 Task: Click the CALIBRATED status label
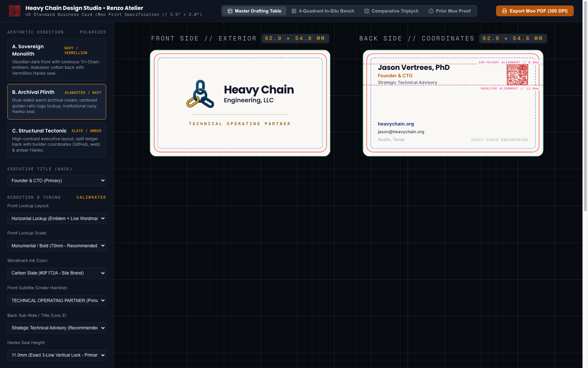pos(91,198)
